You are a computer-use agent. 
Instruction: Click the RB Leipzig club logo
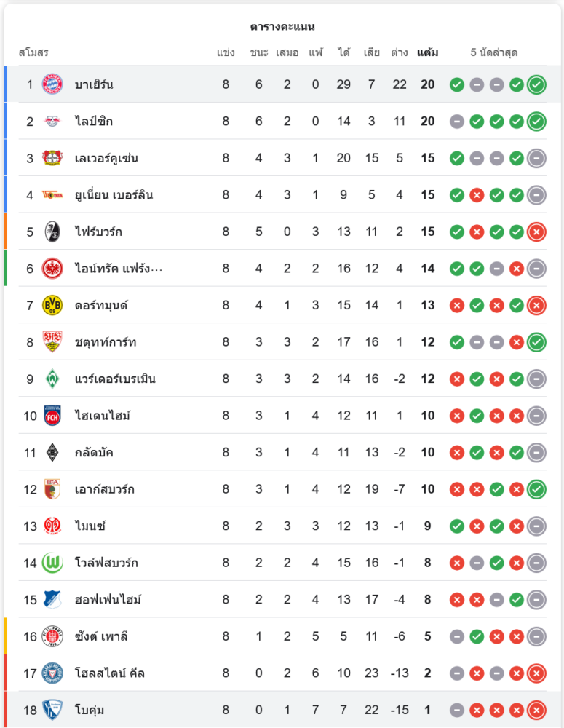(52, 121)
